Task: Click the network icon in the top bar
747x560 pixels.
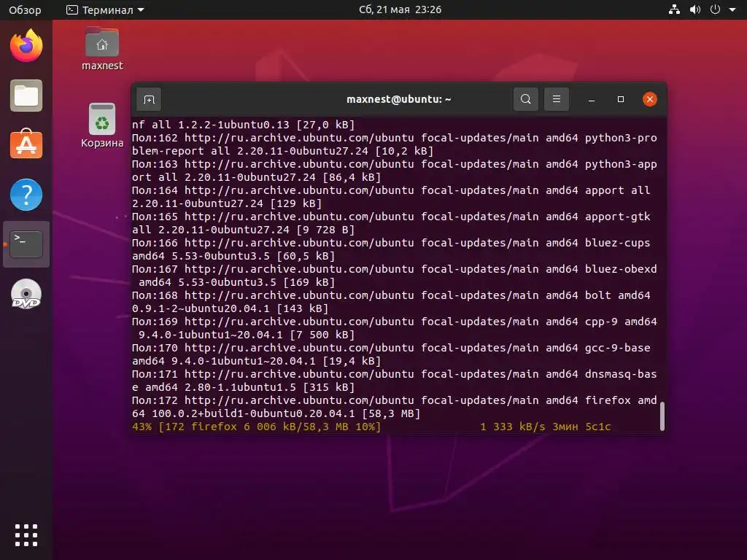Action: 674,9
